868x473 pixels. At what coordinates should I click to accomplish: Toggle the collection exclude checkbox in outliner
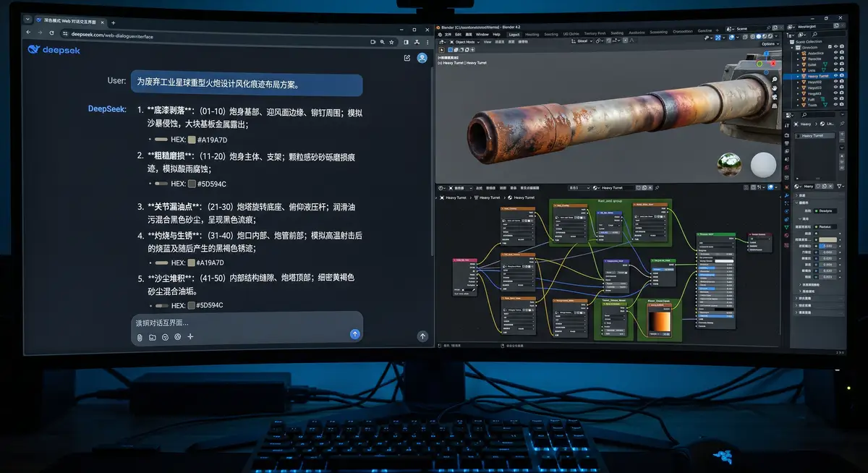tap(830, 47)
